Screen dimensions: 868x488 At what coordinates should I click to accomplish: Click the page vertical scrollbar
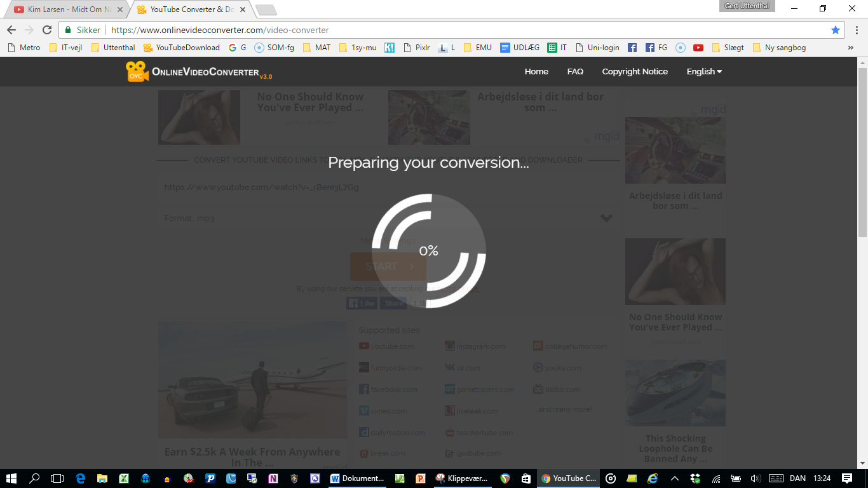[862, 151]
